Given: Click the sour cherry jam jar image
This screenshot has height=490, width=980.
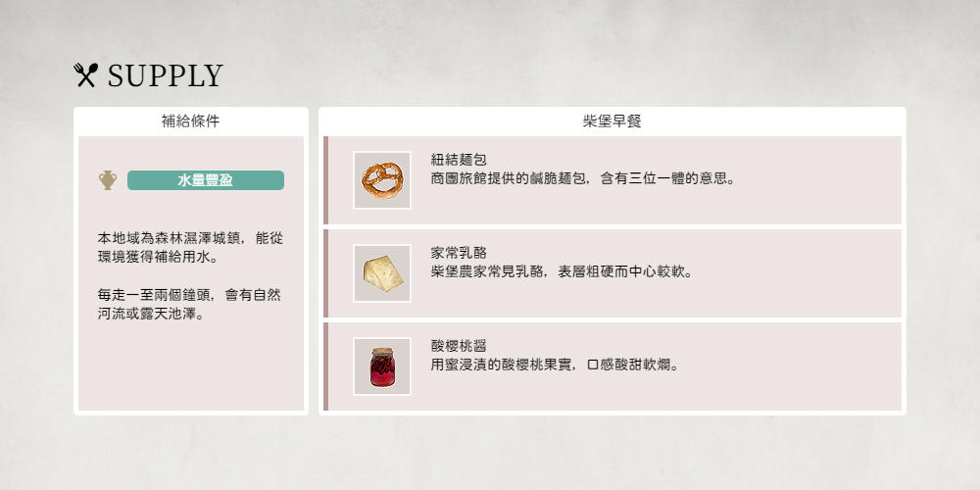Looking at the screenshot, I should (382, 367).
